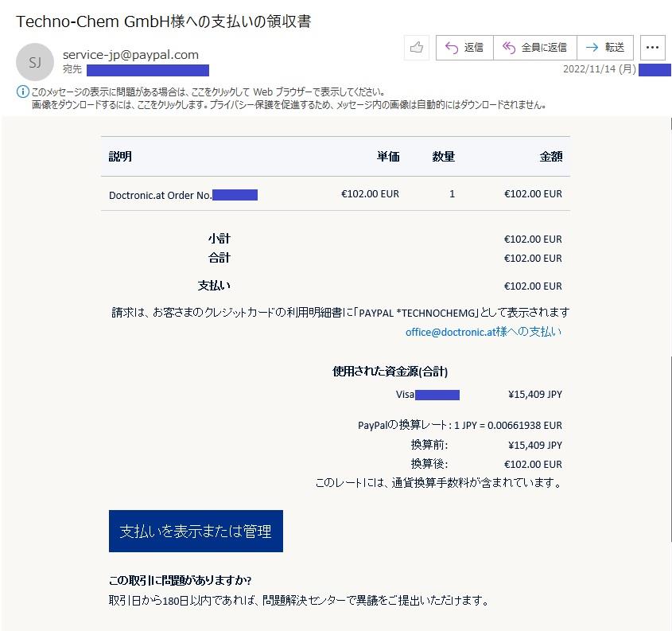Viewport: 672px width, 631px height.
Task: Click the Doctronic.at Order No. description
Action: tap(161, 196)
